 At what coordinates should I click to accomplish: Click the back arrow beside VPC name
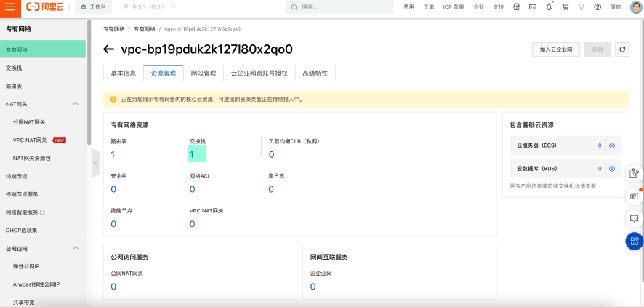109,49
